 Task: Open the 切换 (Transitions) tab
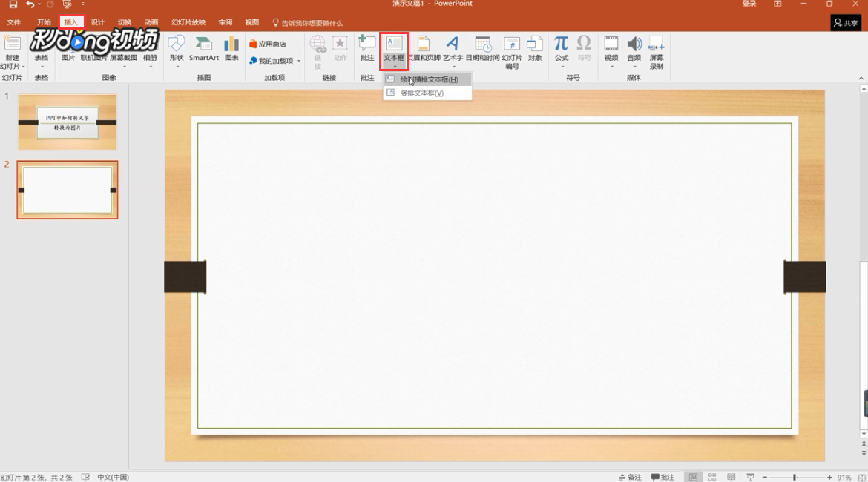click(x=125, y=23)
